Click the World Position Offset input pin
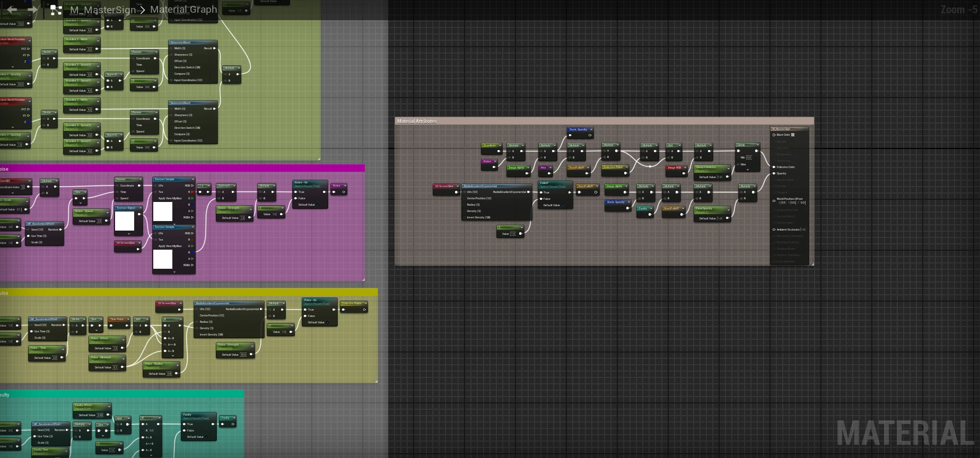This screenshot has height=458, width=980. (774, 200)
